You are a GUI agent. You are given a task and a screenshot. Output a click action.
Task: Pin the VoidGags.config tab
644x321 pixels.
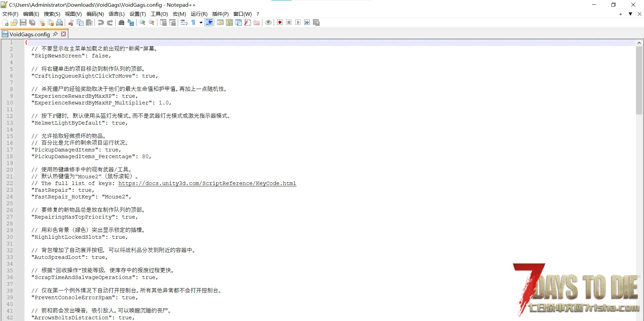point(55,34)
